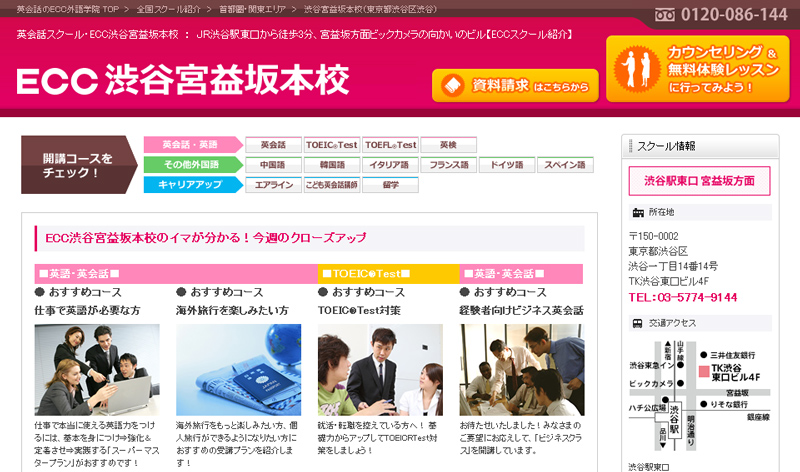Select the TOEIC Test course button
The image size is (800, 472).
332,145
